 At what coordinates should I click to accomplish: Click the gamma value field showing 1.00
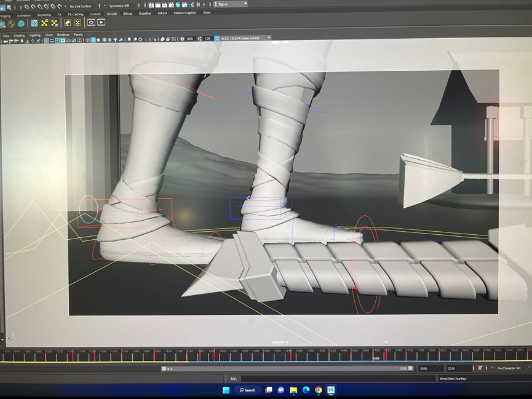pyautogui.click(x=208, y=38)
